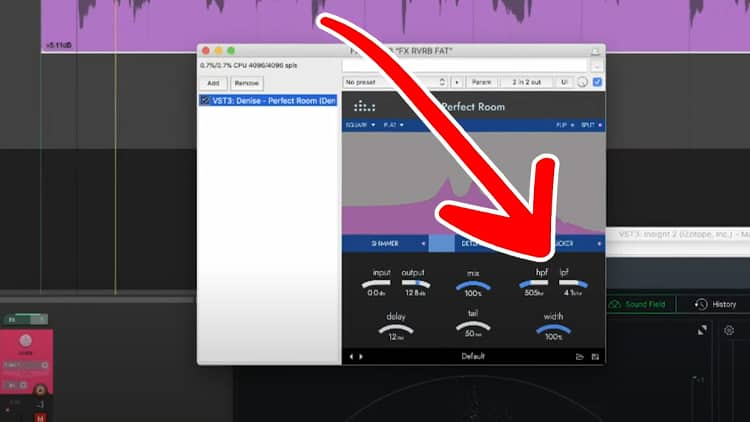The height and width of the screenshot is (422, 750).
Task: Open the 2 in 2 out routing button
Action: [527, 82]
